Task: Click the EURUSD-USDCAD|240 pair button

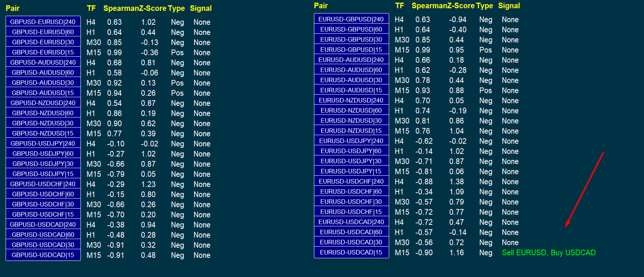Action: [x=351, y=222]
